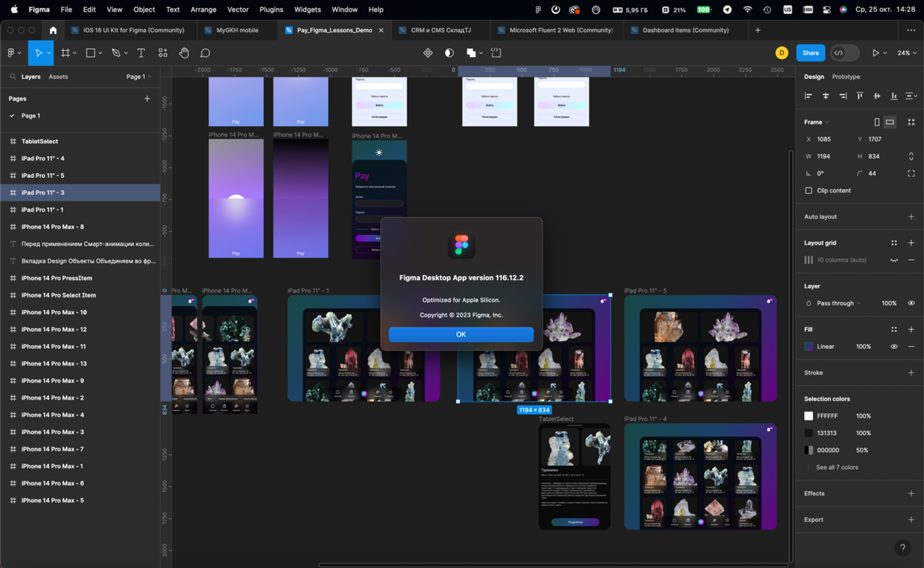
Task: Go to the Home tab icon
Action: pyautogui.click(x=53, y=30)
